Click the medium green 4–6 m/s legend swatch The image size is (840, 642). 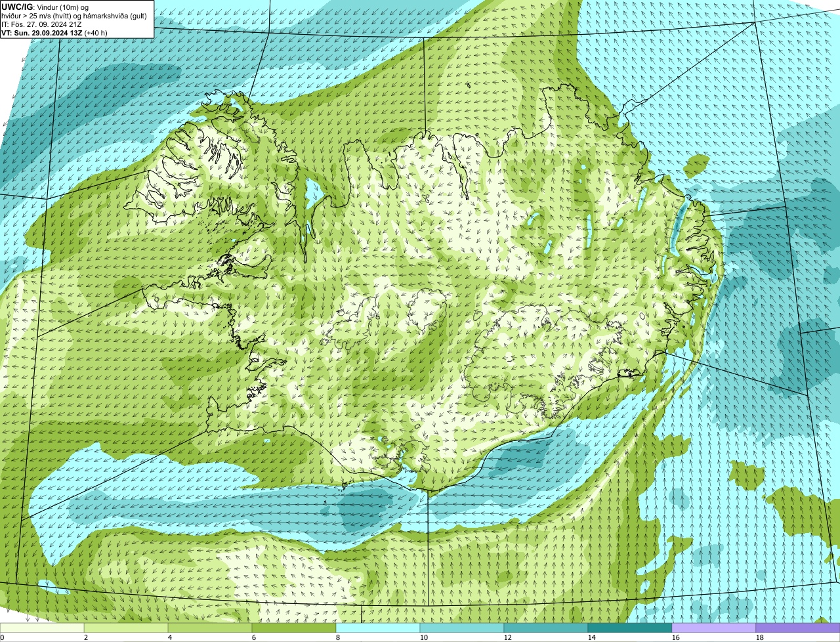coord(210,628)
